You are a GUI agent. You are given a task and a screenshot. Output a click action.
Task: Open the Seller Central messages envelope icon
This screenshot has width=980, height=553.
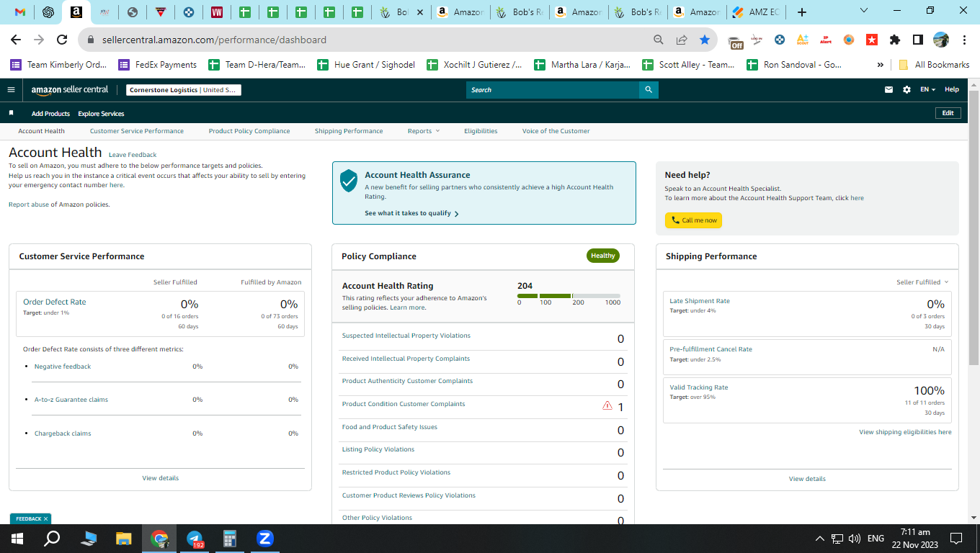(x=888, y=90)
